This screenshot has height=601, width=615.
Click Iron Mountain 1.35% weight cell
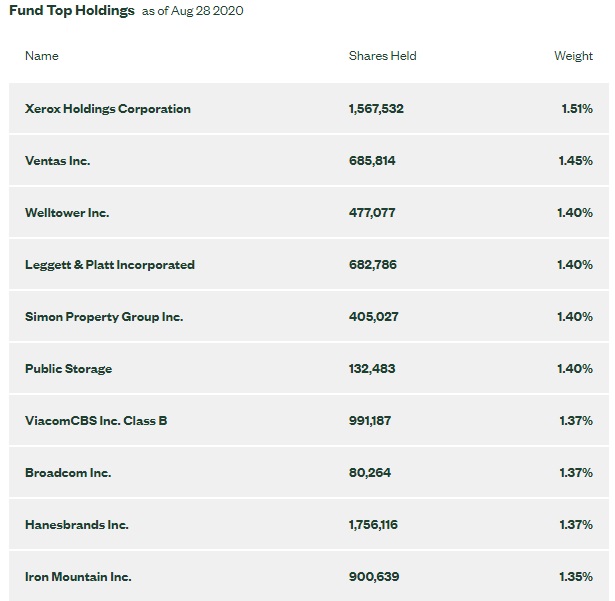click(576, 577)
